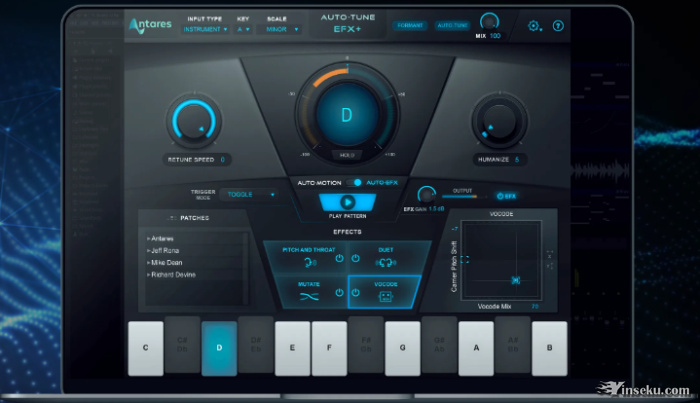
Task: Select the Pitch and Throat effect icon
Action: point(308,263)
